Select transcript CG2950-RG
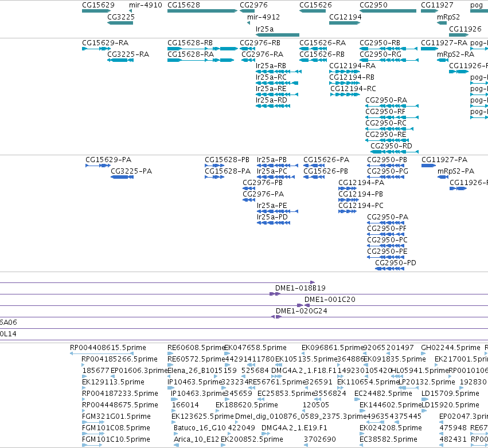Image resolution: width=488 pixels, height=448 pixels. point(388,60)
